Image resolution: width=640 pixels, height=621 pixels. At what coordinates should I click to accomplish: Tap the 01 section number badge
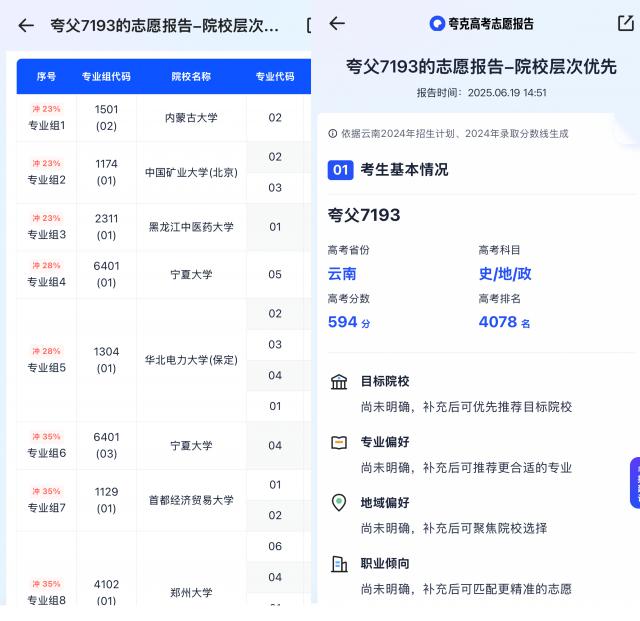(x=340, y=170)
